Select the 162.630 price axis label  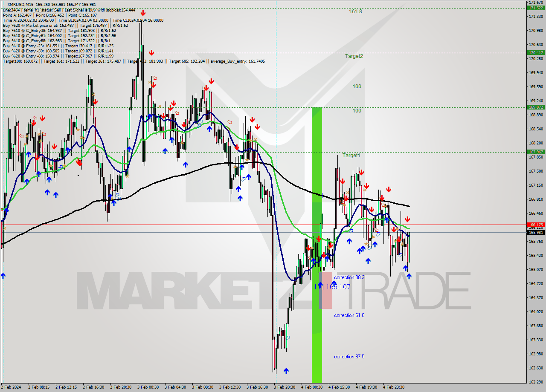click(x=536, y=368)
